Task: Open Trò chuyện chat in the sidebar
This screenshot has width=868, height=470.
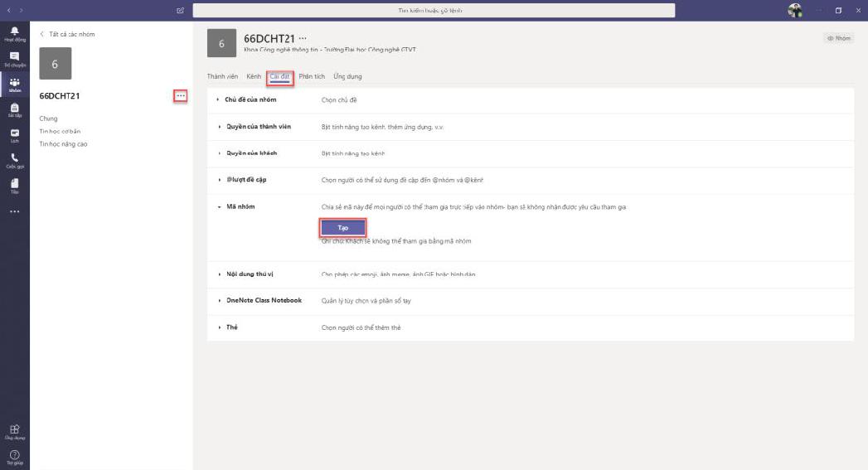Action: click(x=14, y=58)
